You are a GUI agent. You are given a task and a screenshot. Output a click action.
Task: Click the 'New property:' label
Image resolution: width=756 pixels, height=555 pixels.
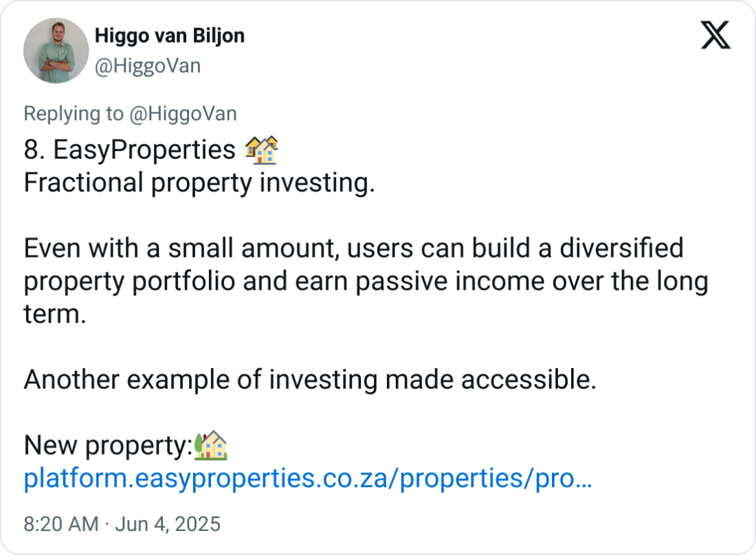tap(107, 446)
